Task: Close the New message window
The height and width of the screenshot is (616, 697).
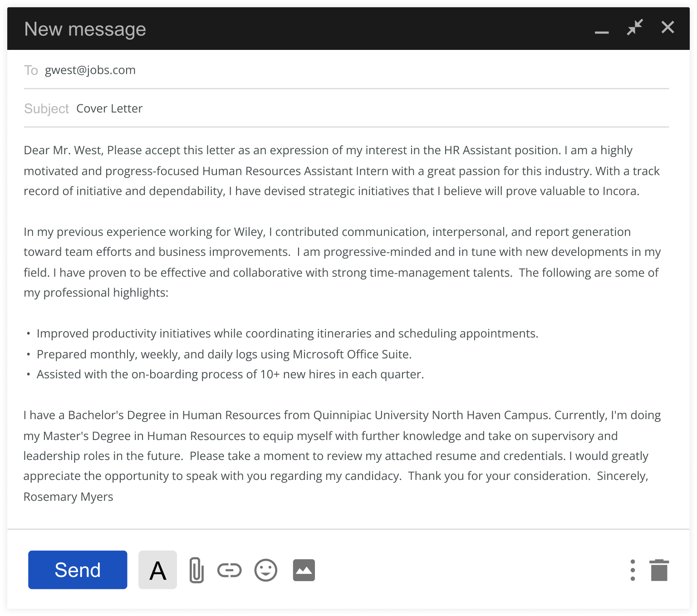Action: [668, 27]
